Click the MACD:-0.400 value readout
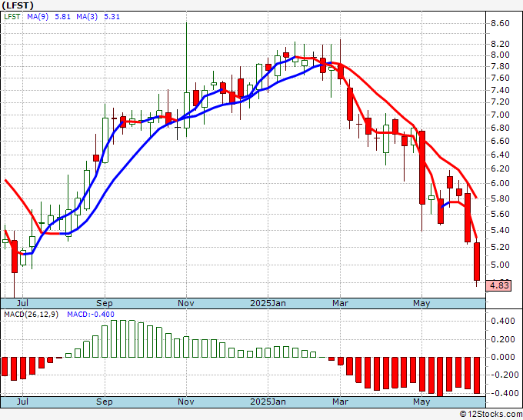 [x=91, y=315]
